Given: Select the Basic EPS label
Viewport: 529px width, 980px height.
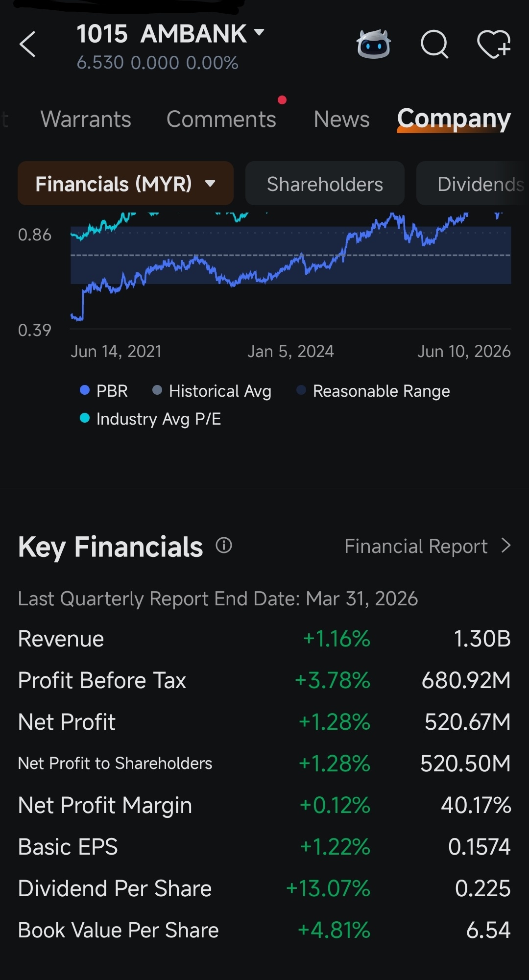Looking at the screenshot, I should tap(68, 847).
